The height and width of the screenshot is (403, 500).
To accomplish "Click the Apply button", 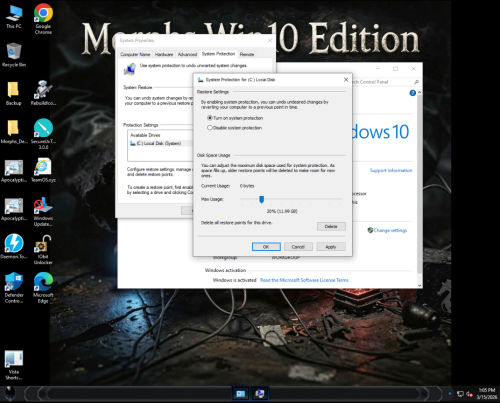I will (331, 247).
